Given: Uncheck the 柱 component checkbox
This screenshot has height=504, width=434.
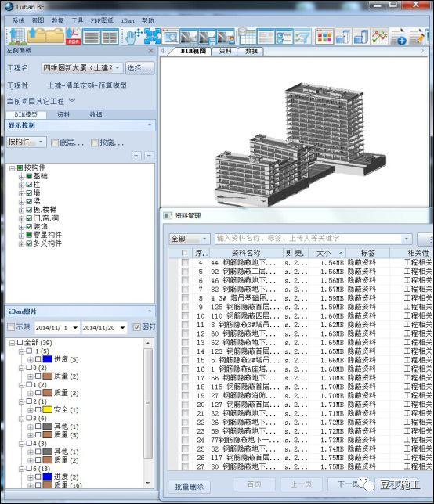Looking at the screenshot, I should pos(29,185).
